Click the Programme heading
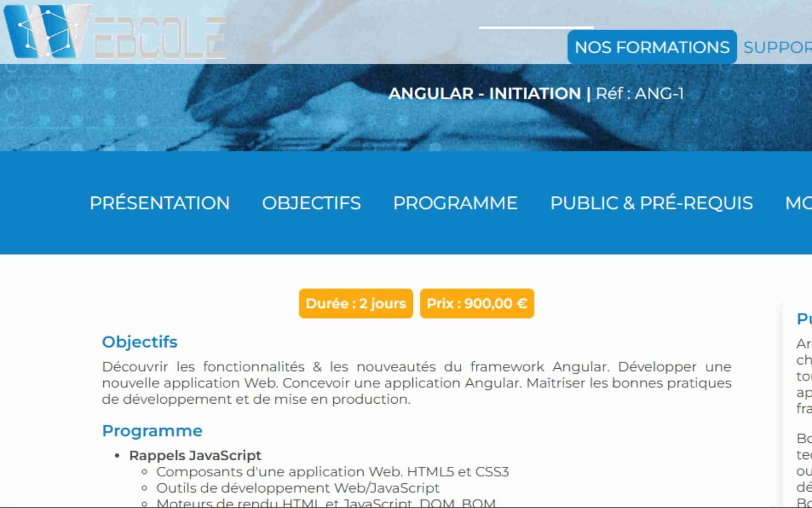Image resolution: width=812 pixels, height=508 pixels. 152,431
